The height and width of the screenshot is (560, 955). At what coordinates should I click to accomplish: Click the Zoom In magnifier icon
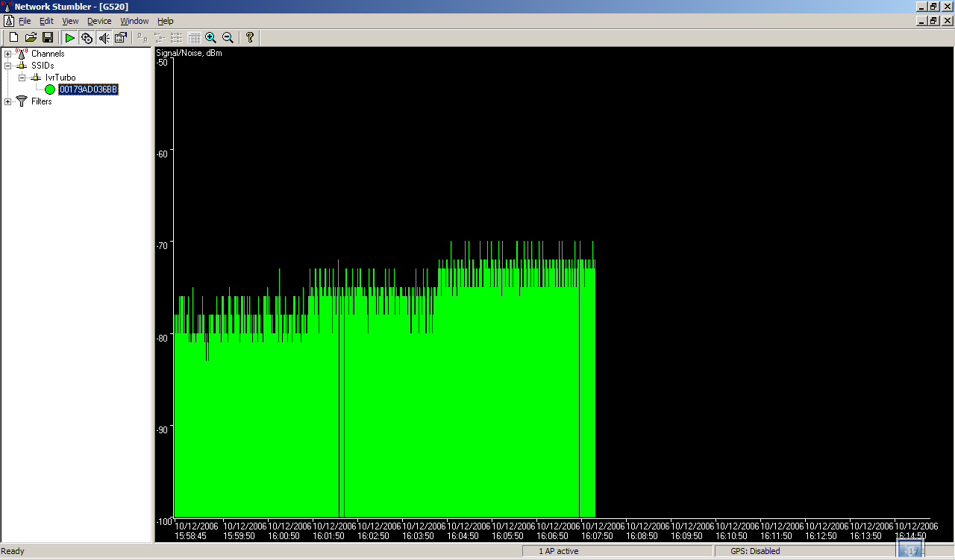(x=211, y=37)
